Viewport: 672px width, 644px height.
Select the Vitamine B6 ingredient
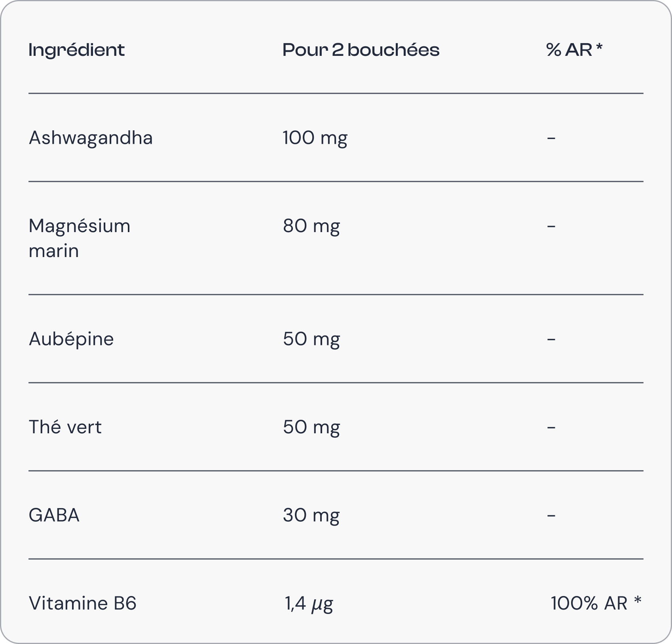(83, 604)
